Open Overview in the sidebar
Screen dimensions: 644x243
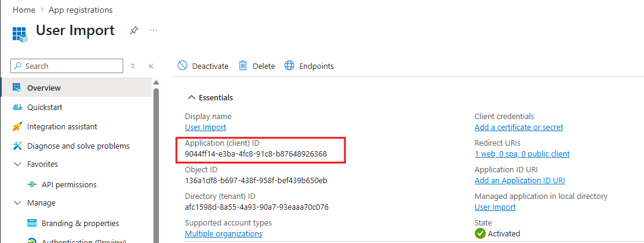coord(76,88)
